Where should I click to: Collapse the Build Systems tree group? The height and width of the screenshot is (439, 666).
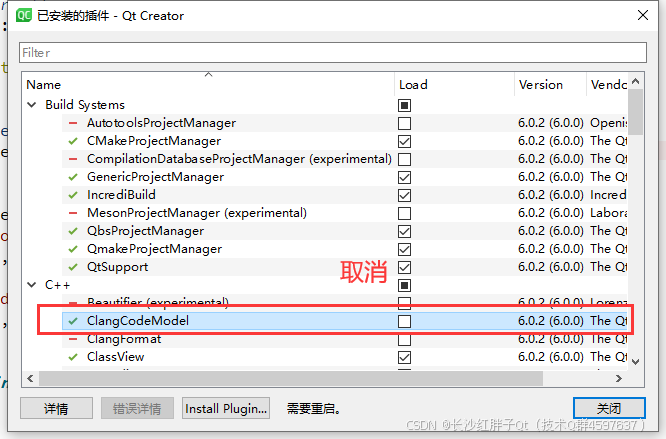(x=32, y=104)
